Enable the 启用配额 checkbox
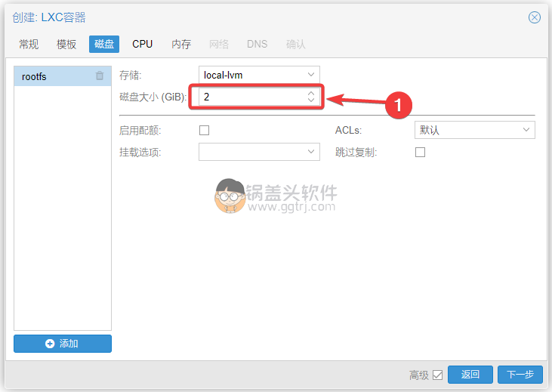 click(x=204, y=131)
